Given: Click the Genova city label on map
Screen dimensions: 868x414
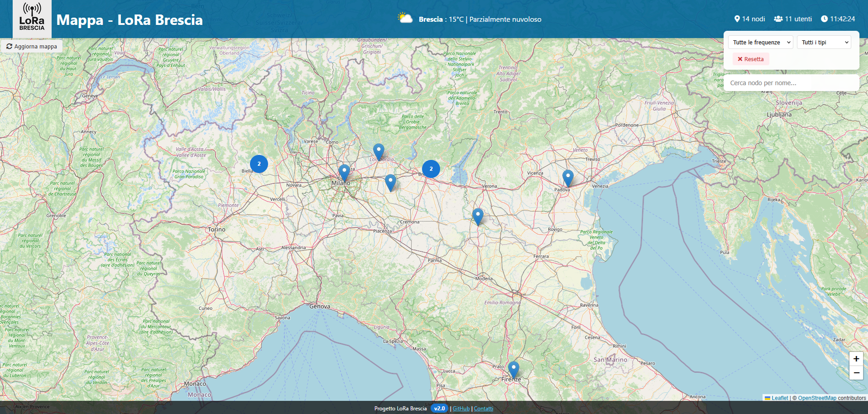Looking at the screenshot, I should (x=320, y=307).
